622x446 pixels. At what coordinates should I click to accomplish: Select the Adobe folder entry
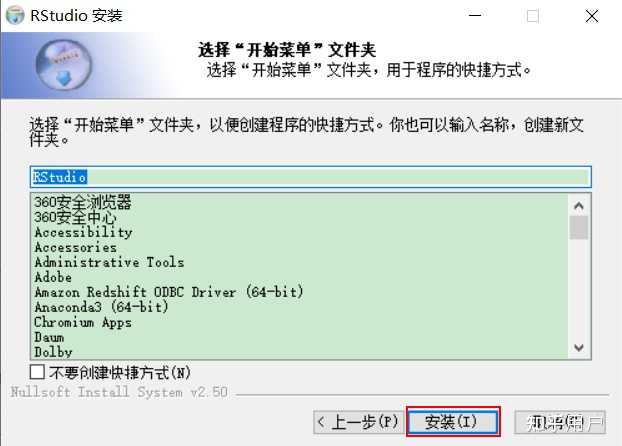point(53,277)
